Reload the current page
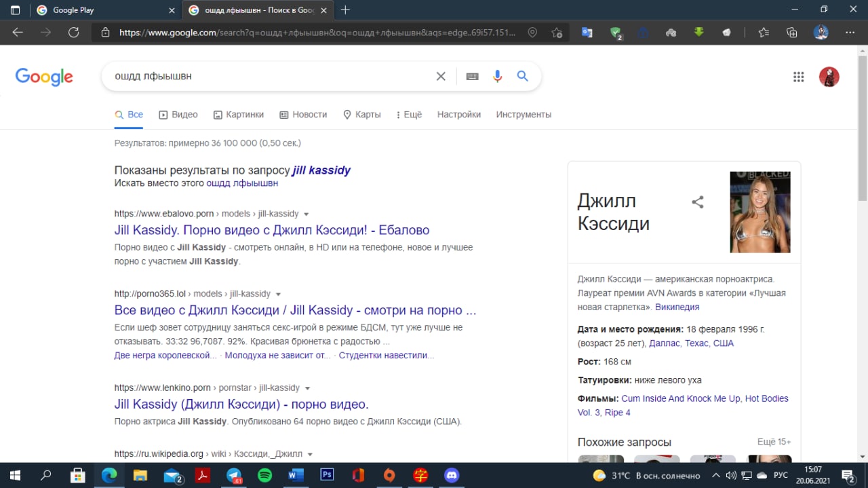 click(x=74, y=33)
